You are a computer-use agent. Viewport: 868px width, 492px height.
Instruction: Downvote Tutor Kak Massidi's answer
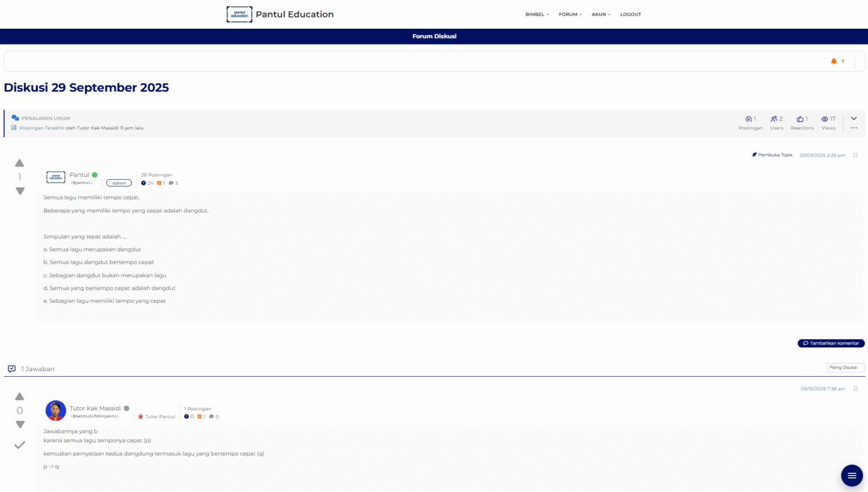[20, 425]
